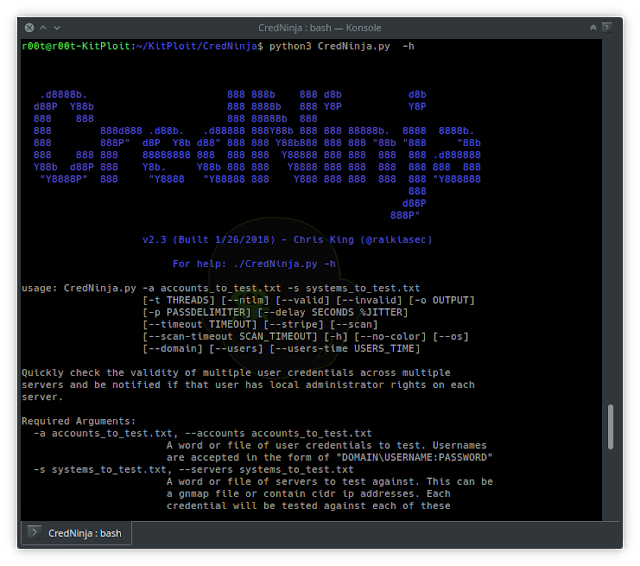Click the terminal icon on the CredNinja tab
The width and height of the screenshot is (640, 566).
[x=34, y=532]
